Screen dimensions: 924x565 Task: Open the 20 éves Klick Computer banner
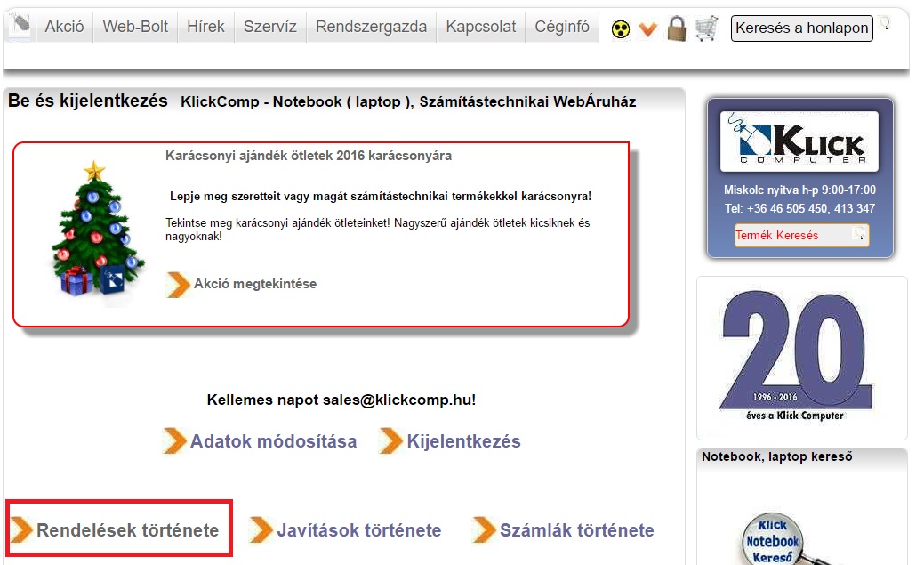(794, 358)
